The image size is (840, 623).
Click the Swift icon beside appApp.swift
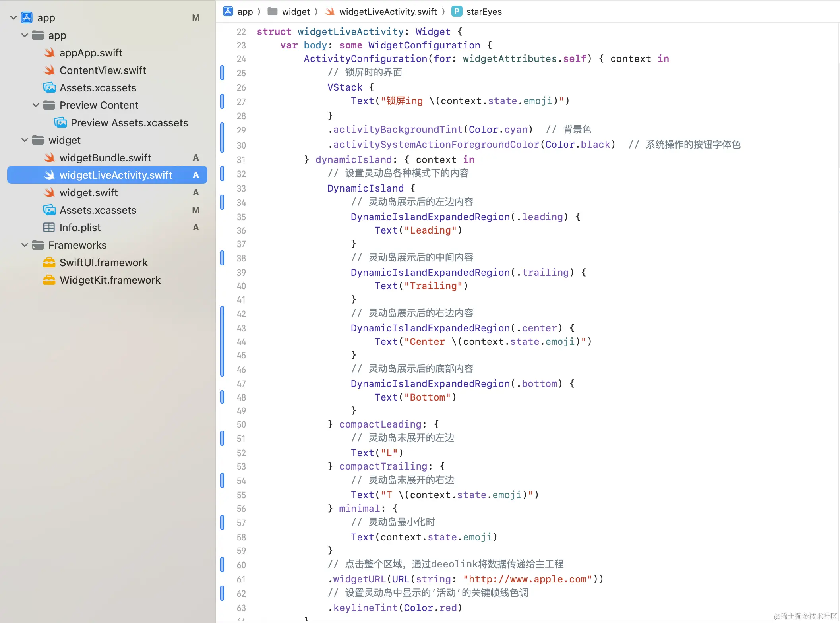click(x=49, y=53)
